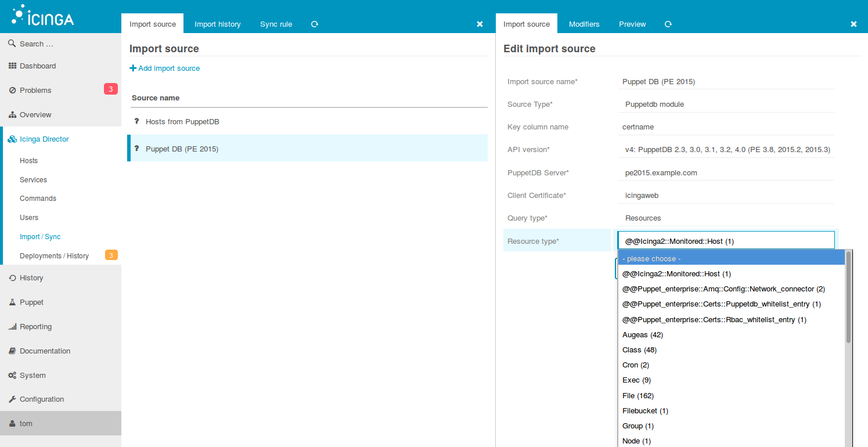The image size is (868, 447).
Task: Select left panel Import source tab
Action: [153, 24]
